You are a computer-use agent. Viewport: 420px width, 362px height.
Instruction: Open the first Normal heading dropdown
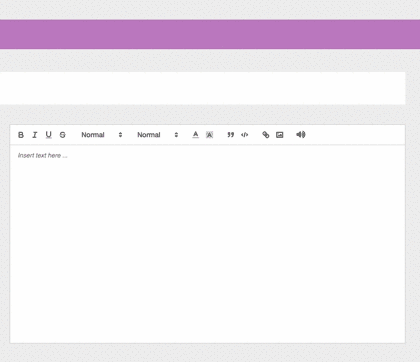click(102, 135)
